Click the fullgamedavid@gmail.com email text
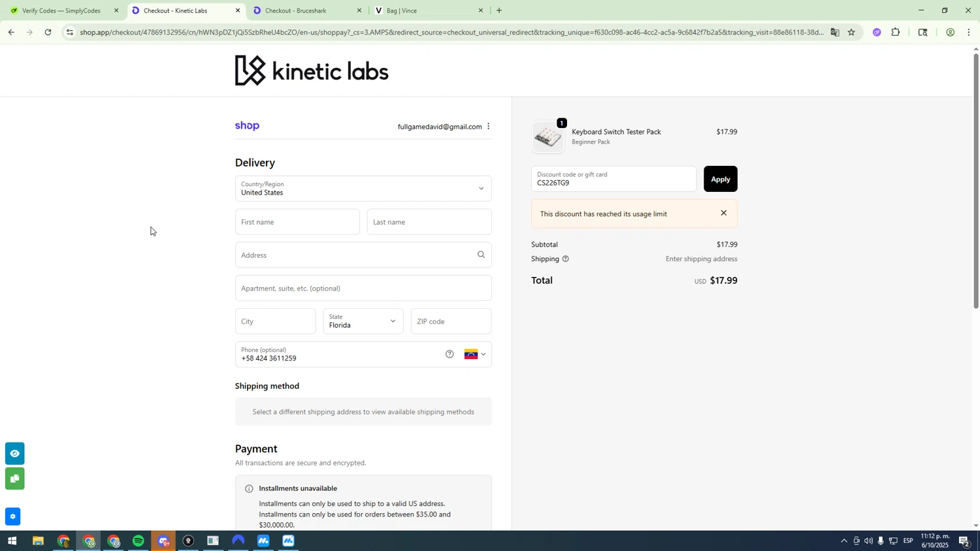Screen dimensions: 980x551 click(440, 127)
